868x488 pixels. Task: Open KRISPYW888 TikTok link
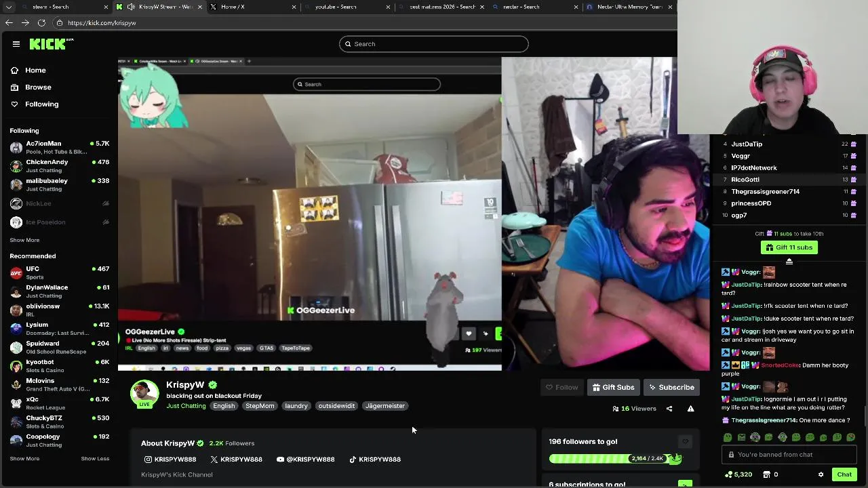point(375,460)
